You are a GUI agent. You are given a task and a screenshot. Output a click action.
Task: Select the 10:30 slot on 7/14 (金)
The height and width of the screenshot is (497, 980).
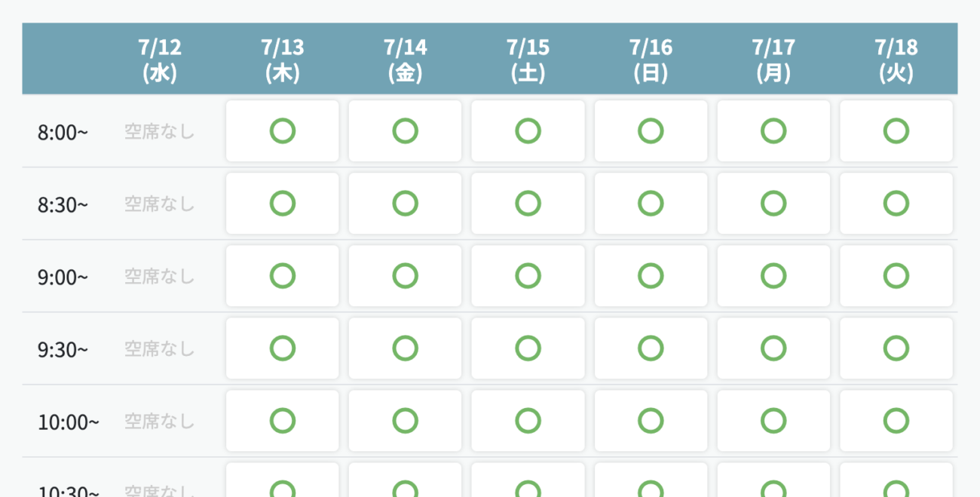(x=406, y=480)
